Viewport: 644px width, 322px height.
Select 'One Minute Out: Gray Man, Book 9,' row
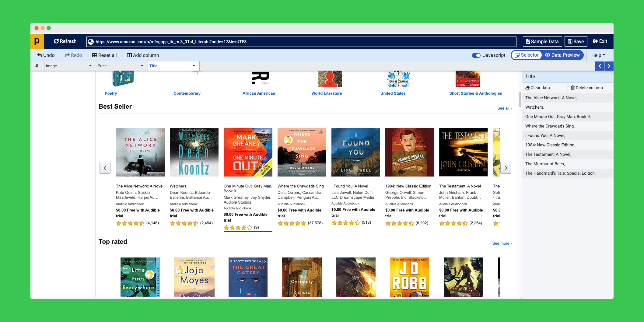(568, 117)
